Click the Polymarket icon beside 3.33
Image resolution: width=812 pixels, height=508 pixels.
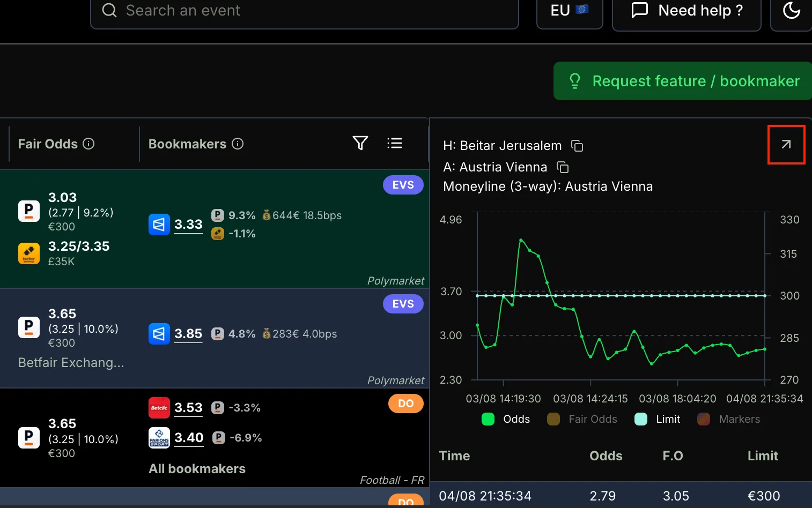point(159,225)
